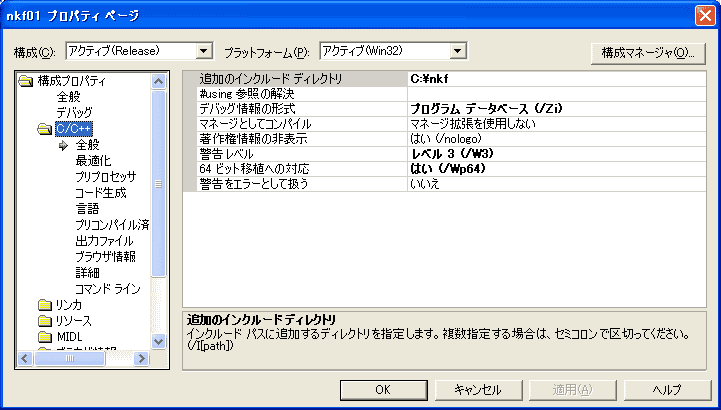Click the リンカ folder icon
Viewport: 721px width, 410px height.
[45, 305]
